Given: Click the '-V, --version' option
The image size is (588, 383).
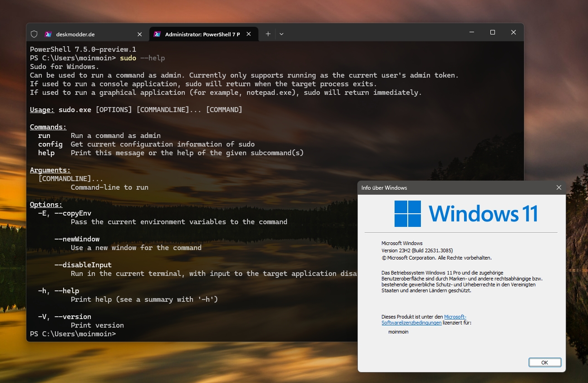Looking at the screenshot, I should 64,317.
